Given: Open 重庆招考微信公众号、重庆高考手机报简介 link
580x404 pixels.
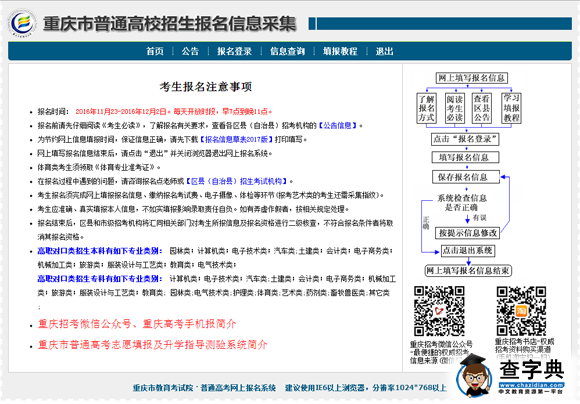Looking at the screenshot, I should (x=137, y=324).
